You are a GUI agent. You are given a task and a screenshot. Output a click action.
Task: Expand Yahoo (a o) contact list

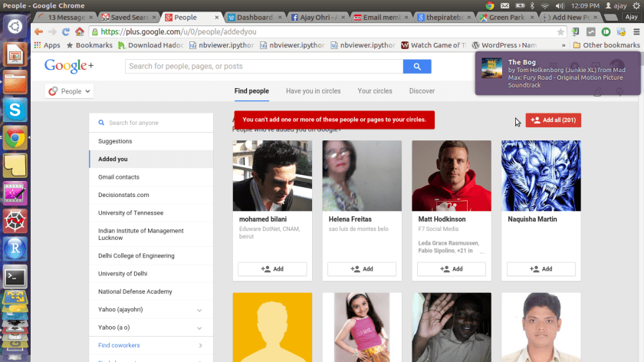point(199,327)
